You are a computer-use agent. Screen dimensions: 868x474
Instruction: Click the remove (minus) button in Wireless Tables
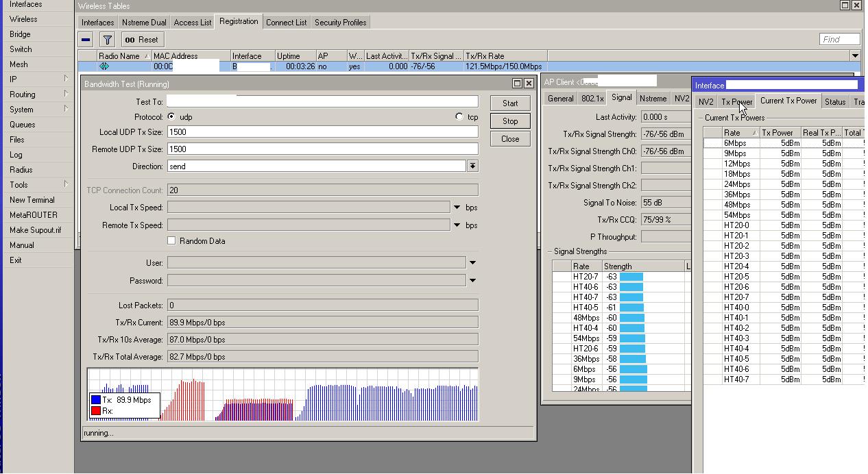pyautogui.click(x=86, y=40)
